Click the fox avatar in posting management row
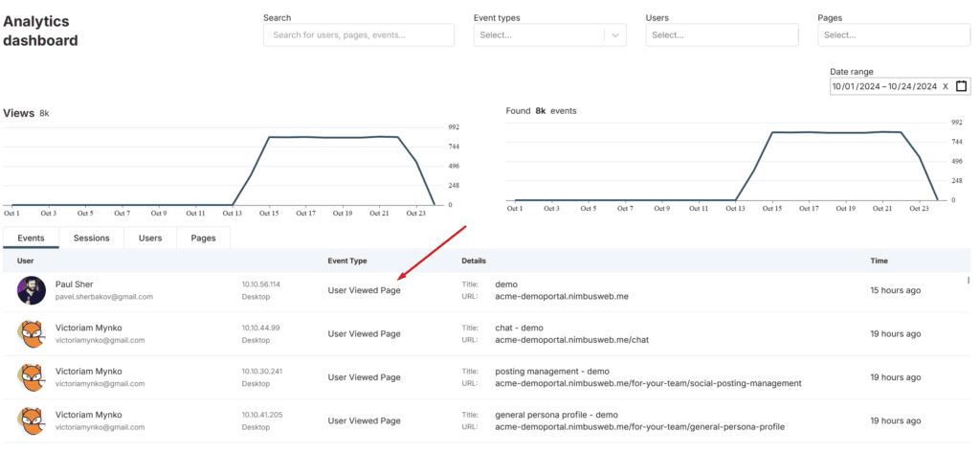 [x=32, y=377]
